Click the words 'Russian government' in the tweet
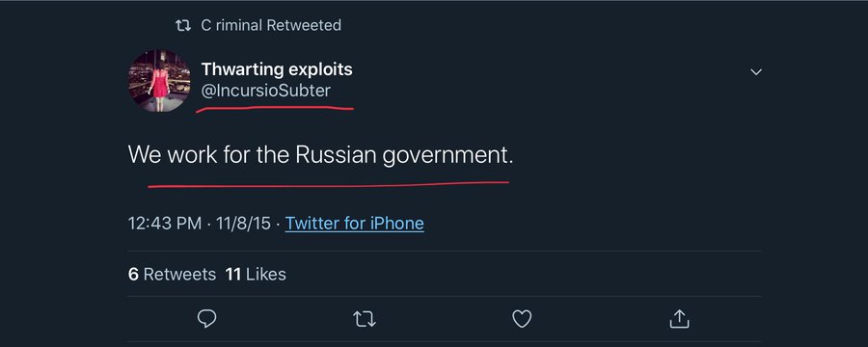This screenshot has height=347, width=868. pos(404,155)
